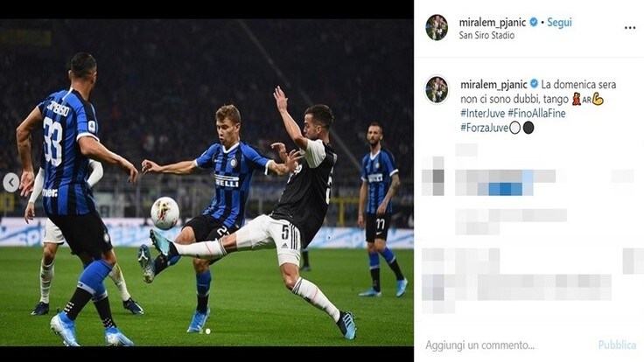This screenshot has height=362, width=644.
Task: Open the header profile avatar of miralem_pjanic
Action: [x=437, y=27]
